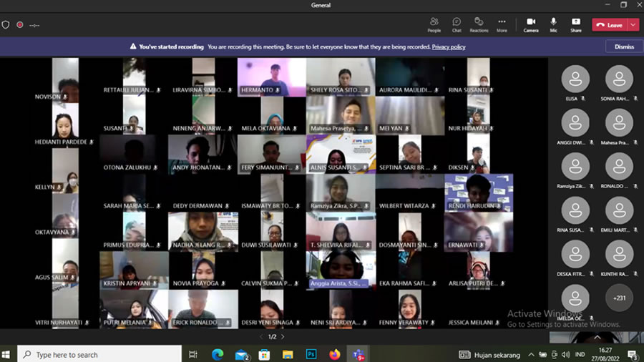The image size is (644, 362).
Task: Toggle the Mic mute state
Action: click(x=553, y=24)
